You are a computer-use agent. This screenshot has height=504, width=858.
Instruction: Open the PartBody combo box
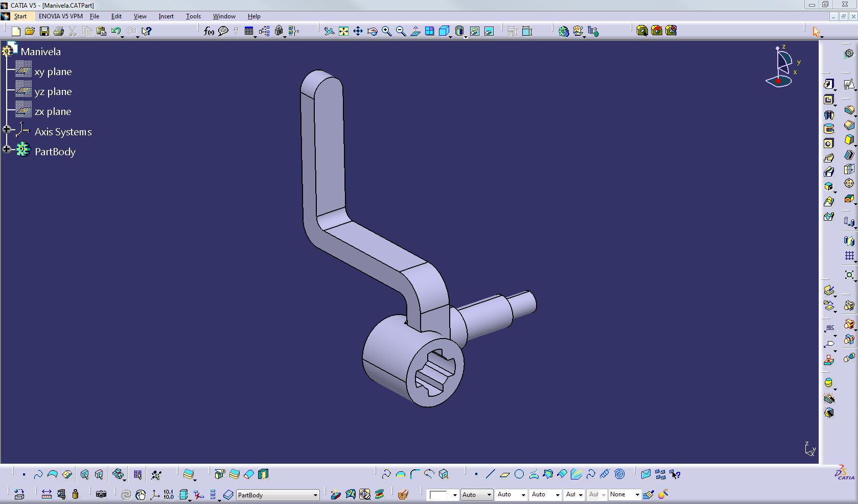pyautogui.click(x=277, y=495)
